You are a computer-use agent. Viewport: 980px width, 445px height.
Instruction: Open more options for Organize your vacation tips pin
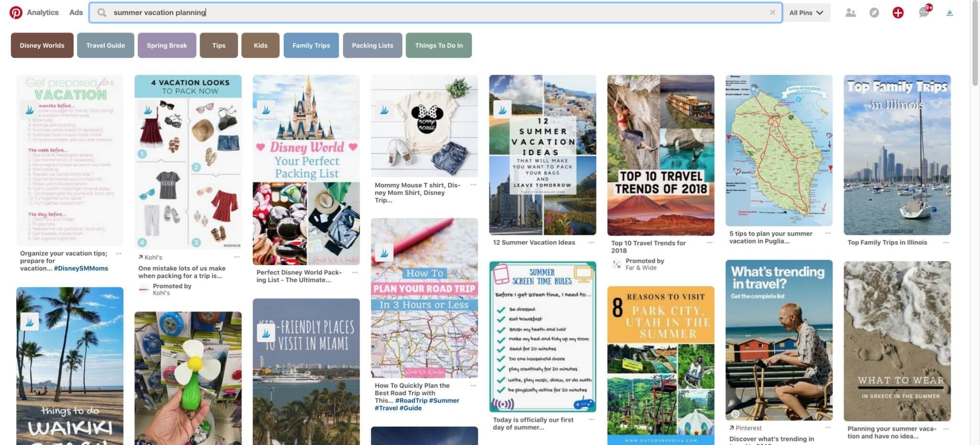tap(119, 253)
